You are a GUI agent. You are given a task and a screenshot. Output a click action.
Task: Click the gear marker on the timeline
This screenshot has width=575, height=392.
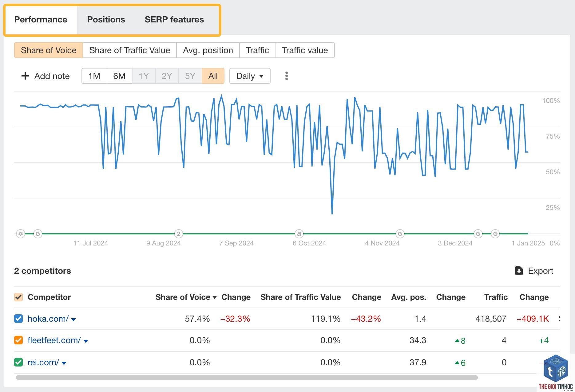(21, 234)
